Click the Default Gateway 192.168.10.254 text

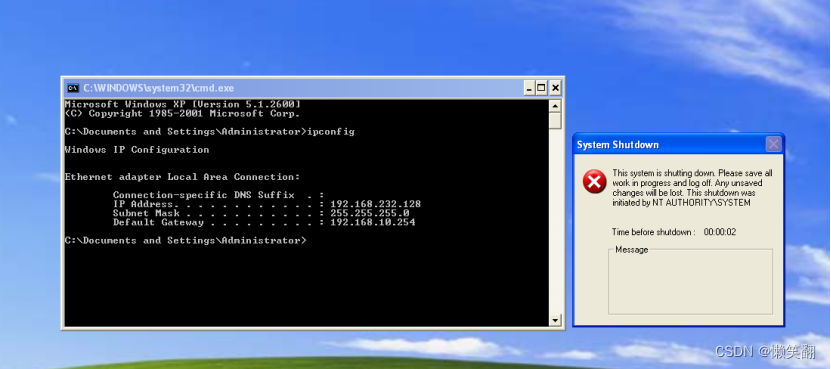point(373,223)
